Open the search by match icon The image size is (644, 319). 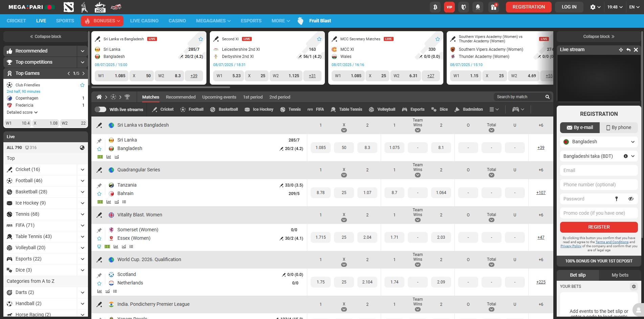pos(547,97)
